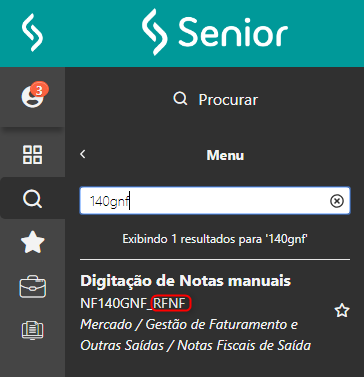This screenshot has height=377, width=364.
Task: Open Digitação de Notas manuais result
Action: 185,281
